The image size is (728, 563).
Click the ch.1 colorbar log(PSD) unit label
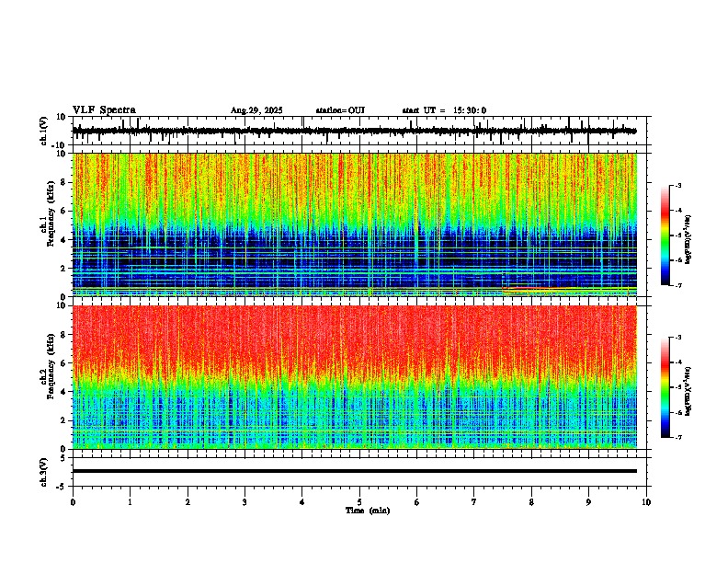pyautogui.click(x=688, y=239)
